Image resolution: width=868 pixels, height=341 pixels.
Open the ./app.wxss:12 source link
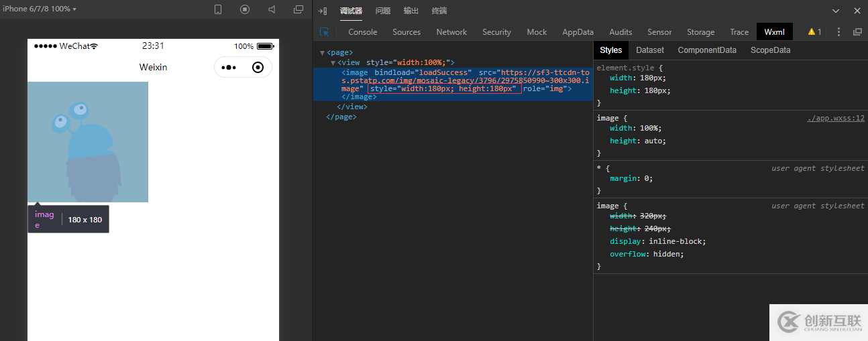(x=836, y=118)
